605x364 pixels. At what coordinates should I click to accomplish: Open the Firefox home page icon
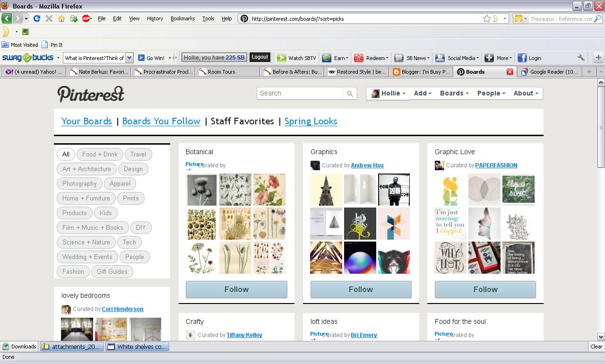coord(61,18)
